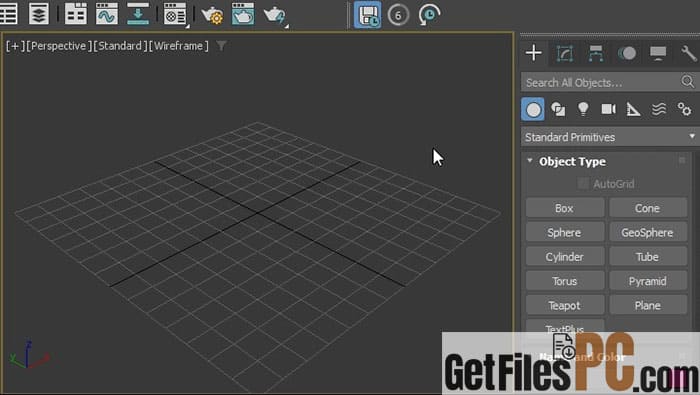Select the Helpers category icon
Viewport: 700px width, 395px height.
(x=633, y=109)
